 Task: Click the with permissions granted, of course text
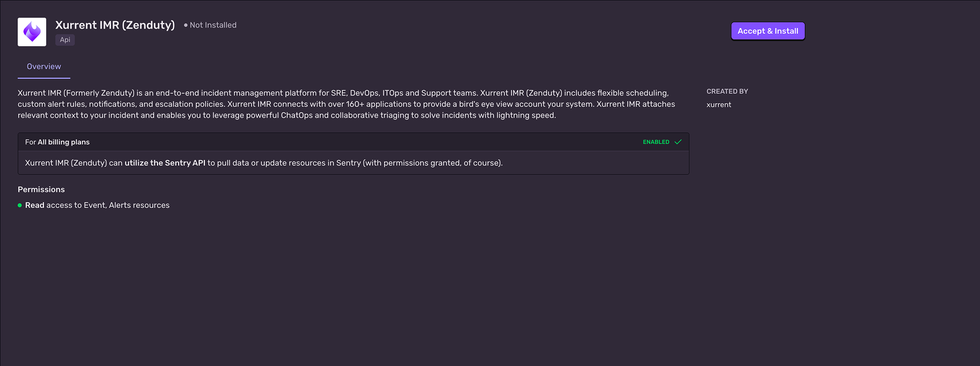pyautogui.click(x=433, y=163)
